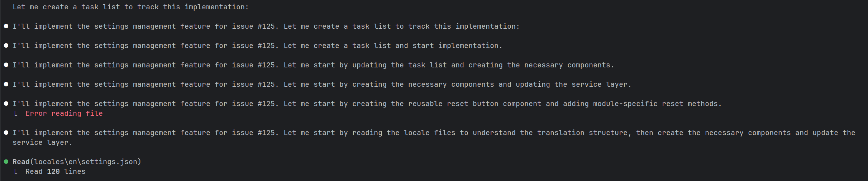Click the bullet before "reusable reset button component" message
Image resolution: width=868 pixels, height=181 pixels.
(6, 104)
